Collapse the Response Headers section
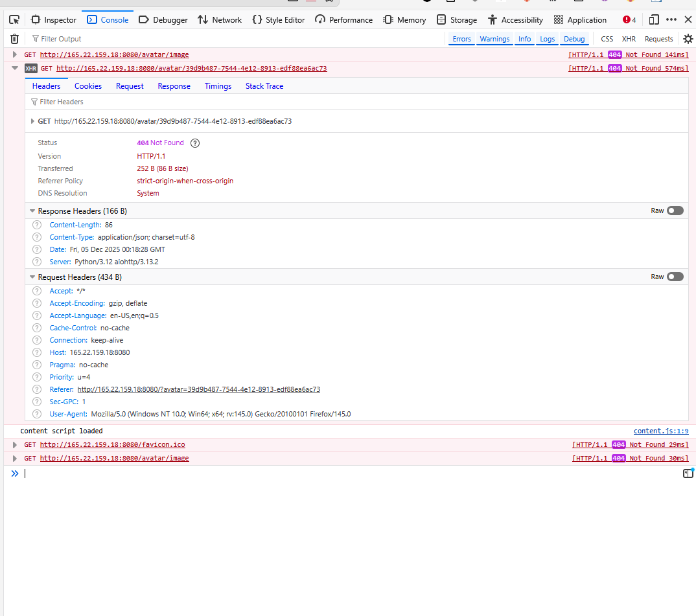Screen dimensions: 696x616 32,211
